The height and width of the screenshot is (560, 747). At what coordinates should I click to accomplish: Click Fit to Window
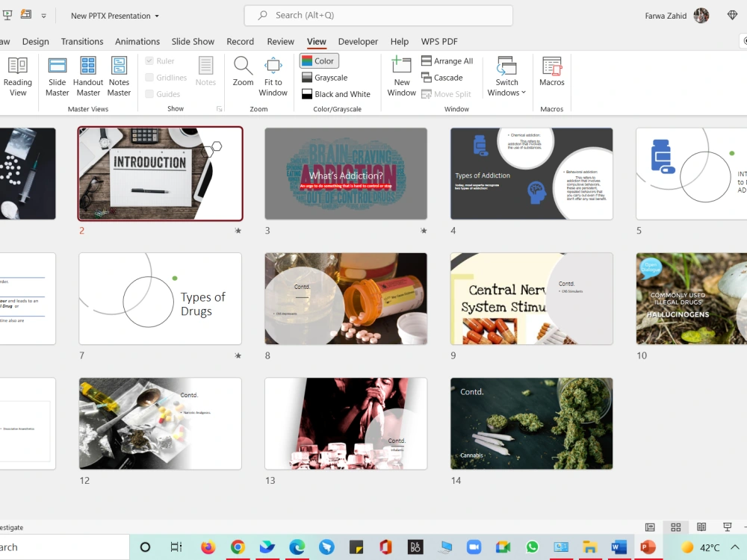[x=273, y=75]
